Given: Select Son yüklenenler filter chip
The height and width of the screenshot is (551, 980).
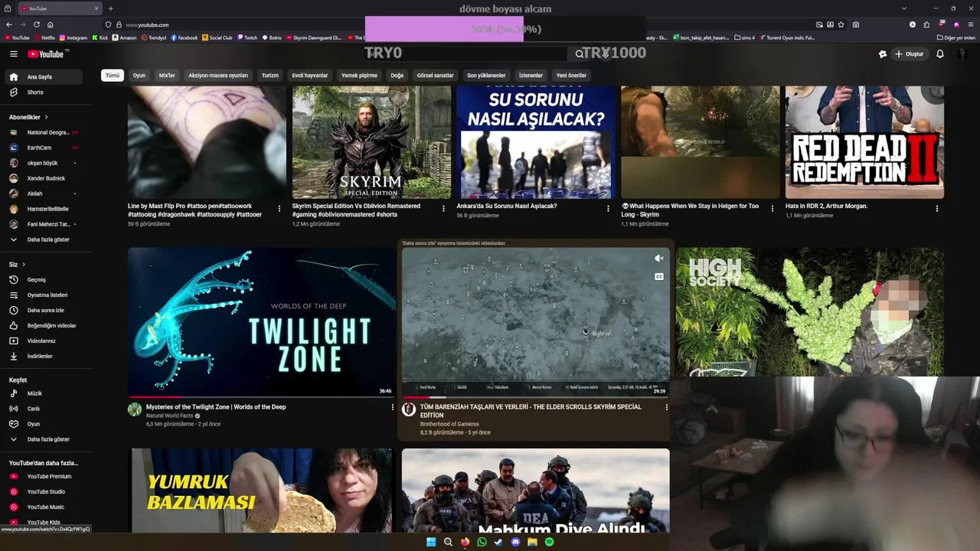Looking at the screenshot, I should coord(486,76).
